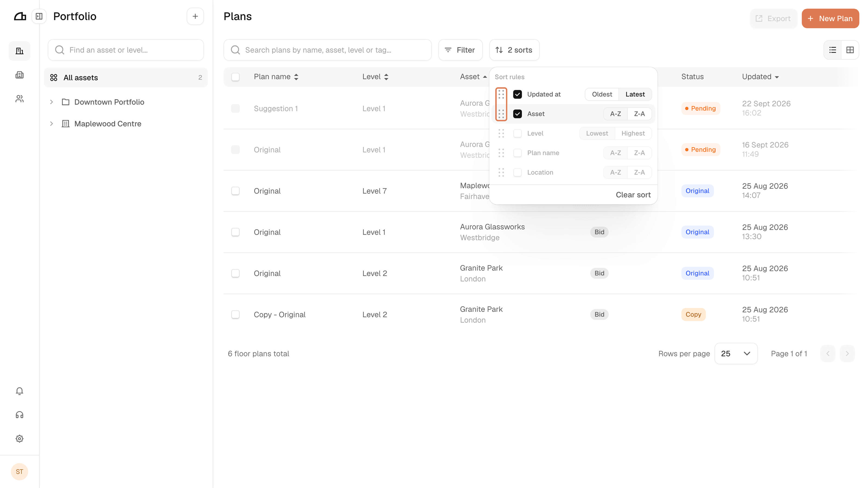The height and width of the screenshot is (488, 868).
Task: Click the app logo icon
Action: tap(20, 16)
